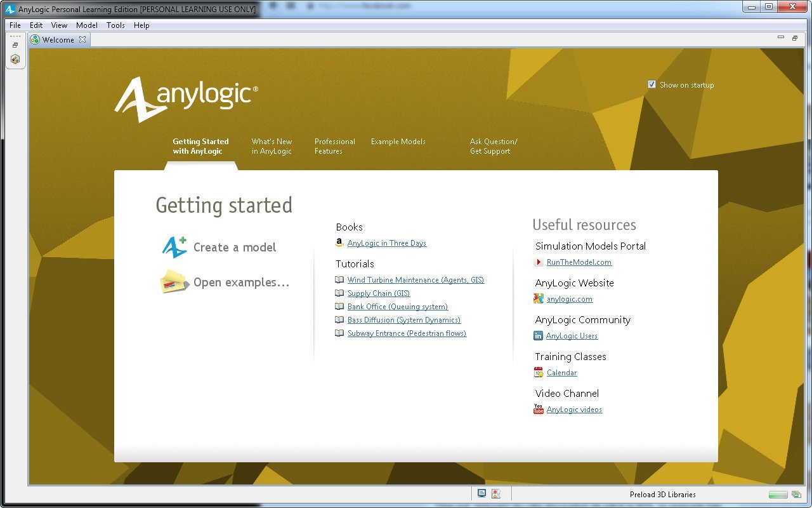Screen dimensions: 812x508
Task: Open the Model menu
Action: pos(86,25)
